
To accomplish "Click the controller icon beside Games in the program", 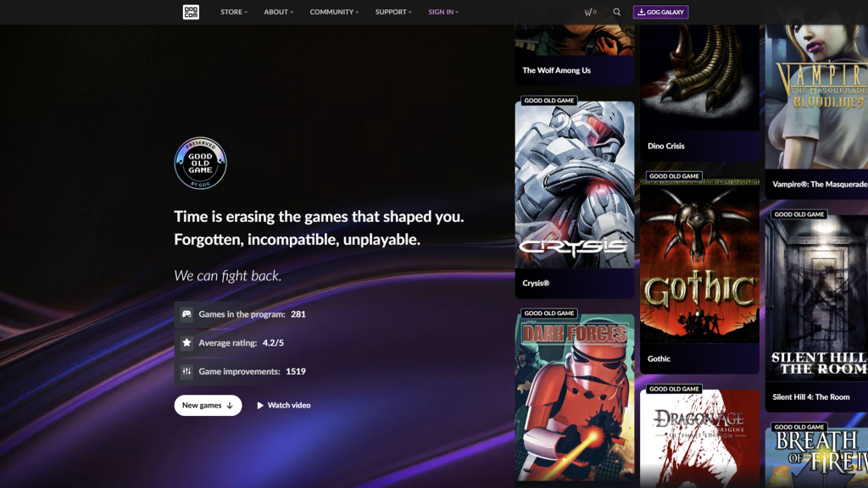I will coord(186,314).
